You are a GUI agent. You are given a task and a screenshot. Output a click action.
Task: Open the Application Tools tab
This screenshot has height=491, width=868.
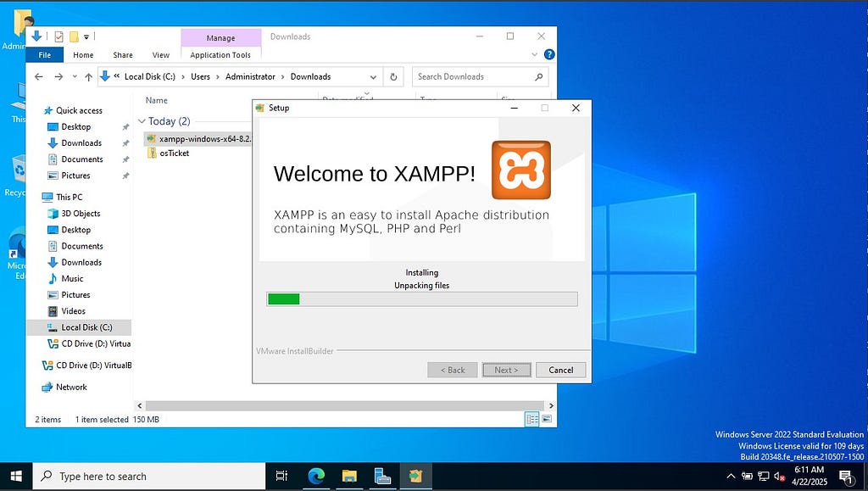coord(220,55)
